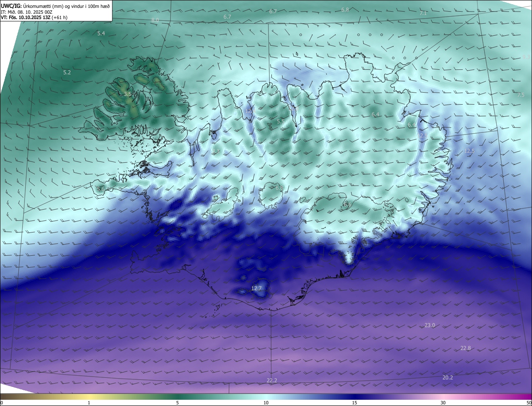Screen dimensions: 532x406
Task: Click the 5 tick on the colour scale
Action: (x=177, y=403)
